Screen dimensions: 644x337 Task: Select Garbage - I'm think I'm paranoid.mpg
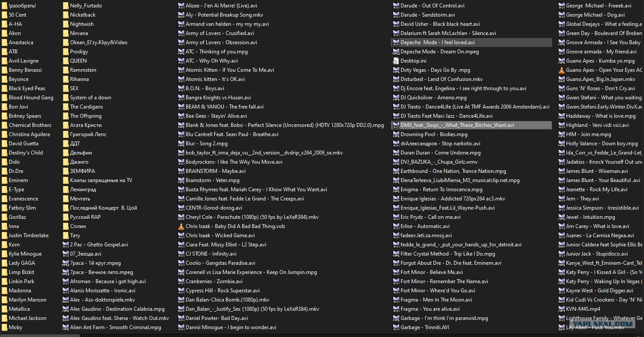[444, 318]
